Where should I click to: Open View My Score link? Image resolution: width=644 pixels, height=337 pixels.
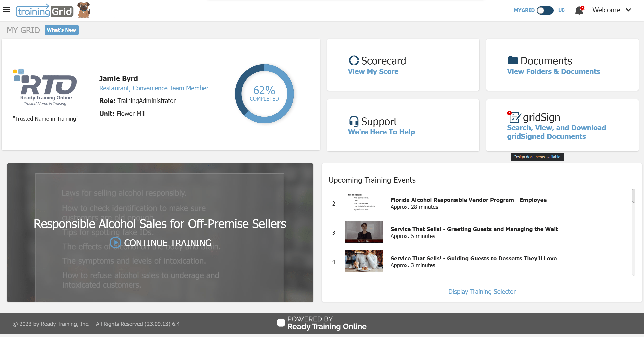click(373, 72)
